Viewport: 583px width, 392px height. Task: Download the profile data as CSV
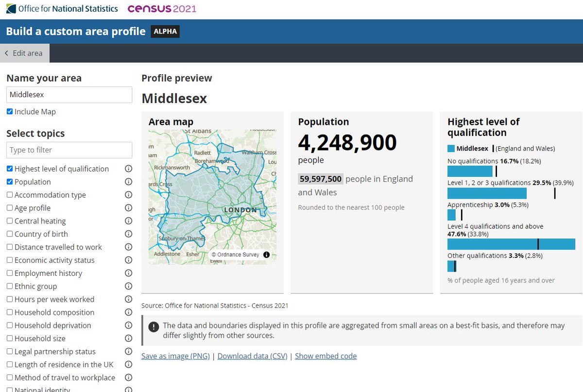(252, 356)
